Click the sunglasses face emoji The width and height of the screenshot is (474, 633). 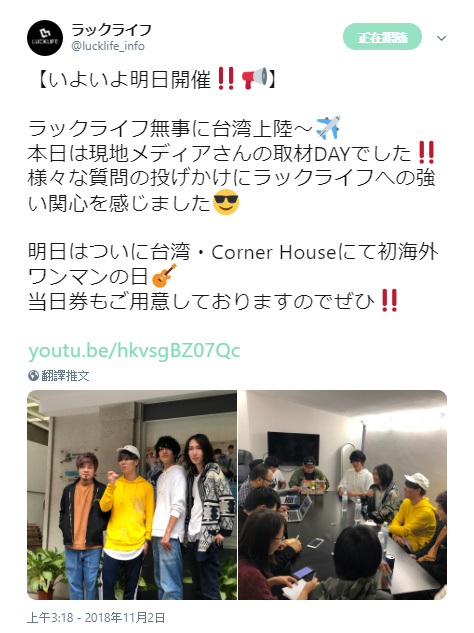(x=226, y=202)
